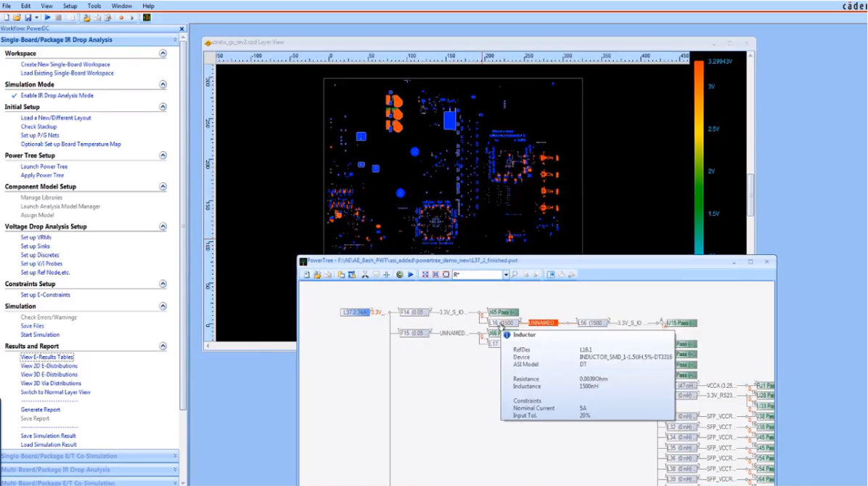Click the blue import panel icon in PowerTree toolbar
Screen dimensions: 868x486
tap(551, 275)
